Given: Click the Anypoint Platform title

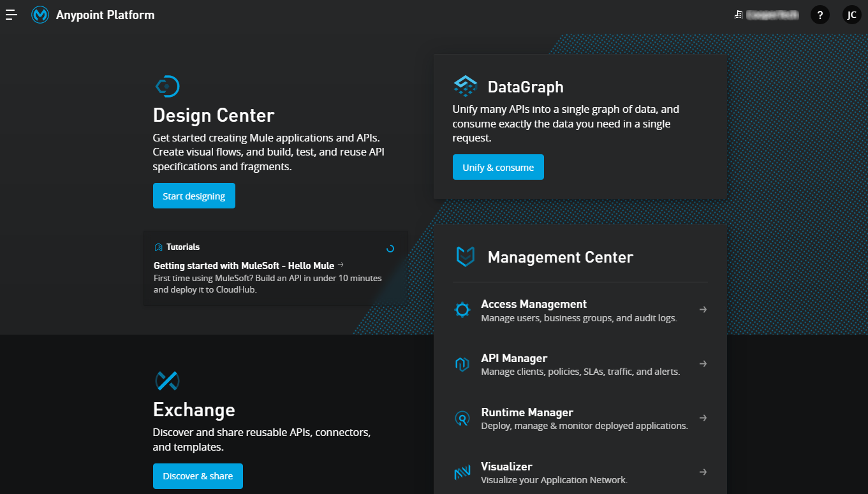Looking at the screenshot, I should pos(105,15).
